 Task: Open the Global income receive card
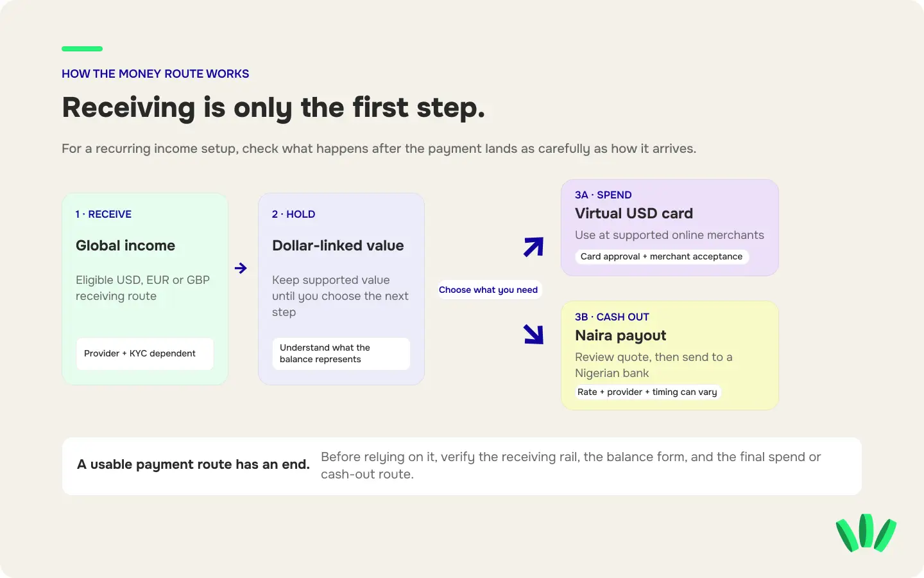click(x=145, y=289)
